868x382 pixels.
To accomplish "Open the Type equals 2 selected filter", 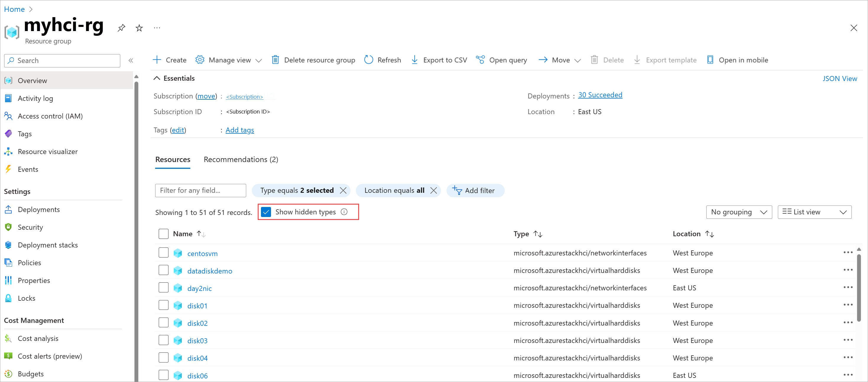I will (297, 190).
